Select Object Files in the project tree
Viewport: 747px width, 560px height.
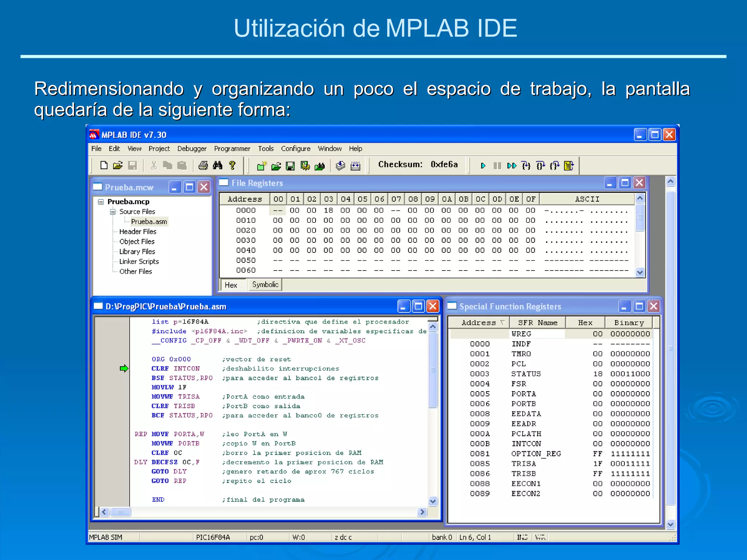137,241
